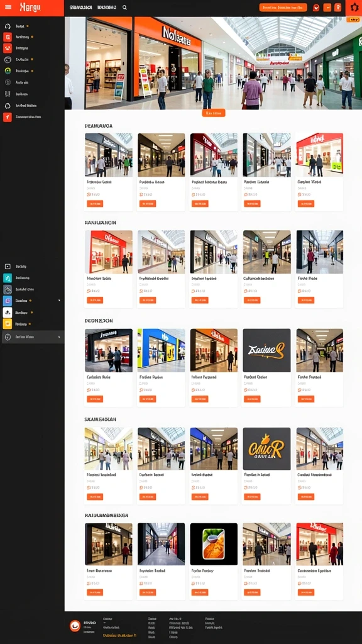This screenshot has height=644, width=362.
Task: Select the teal app icon in lower sidebar
Action: 8,278
